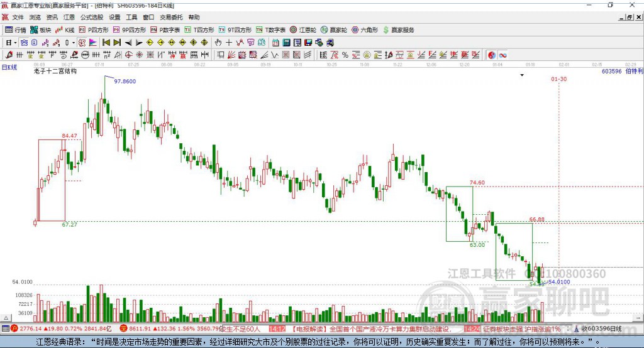Open the 文件 menu

pos(18,17)
